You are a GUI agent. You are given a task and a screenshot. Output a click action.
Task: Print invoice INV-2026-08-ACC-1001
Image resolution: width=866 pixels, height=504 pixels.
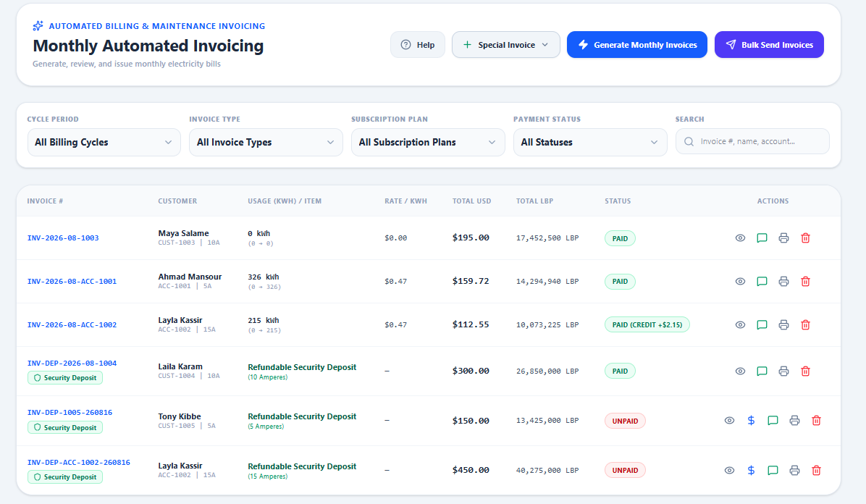tap(783, 281)
